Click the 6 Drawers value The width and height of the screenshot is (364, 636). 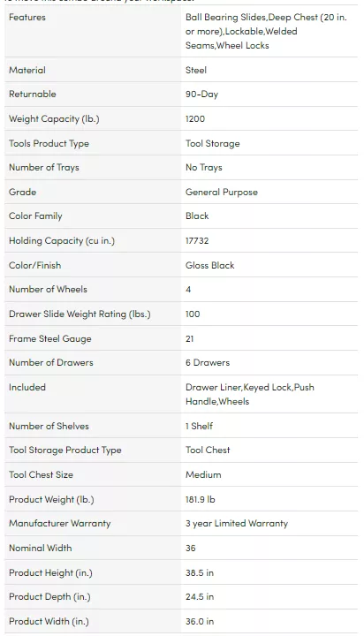pyautogui.click(x=208, y=363)
